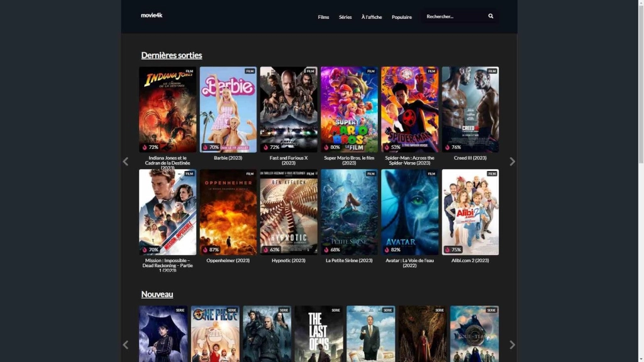Screen dimensions: 644x362
Task: Open the Alibi.com 2 poster
Action: point(470,212)
